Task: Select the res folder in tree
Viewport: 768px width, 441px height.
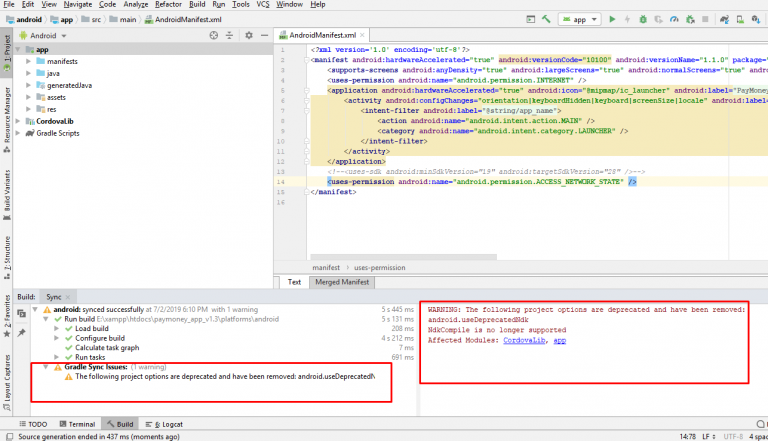Action: click(54, 108)
